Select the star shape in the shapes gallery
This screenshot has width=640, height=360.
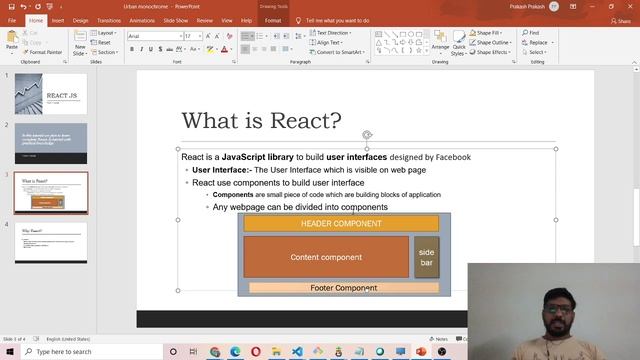click(x=419, y=50)
